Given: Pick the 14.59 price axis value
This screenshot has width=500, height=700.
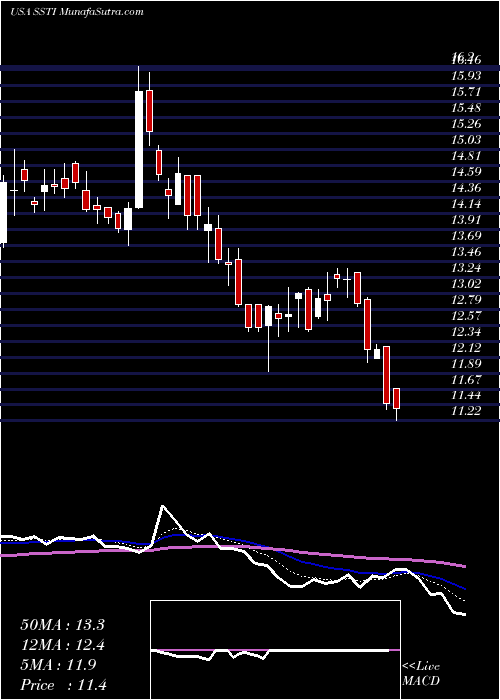Looking at the screenshot, I should pos(466,172).
